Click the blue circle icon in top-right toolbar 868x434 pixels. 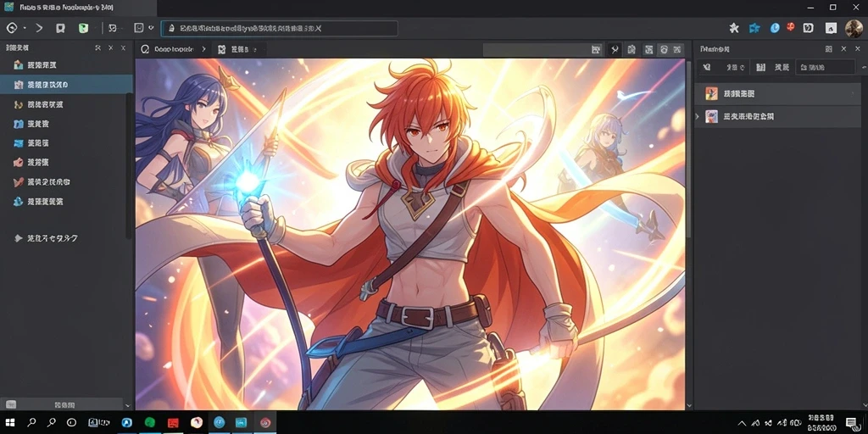pyautogui.click(x=775, y=28)
